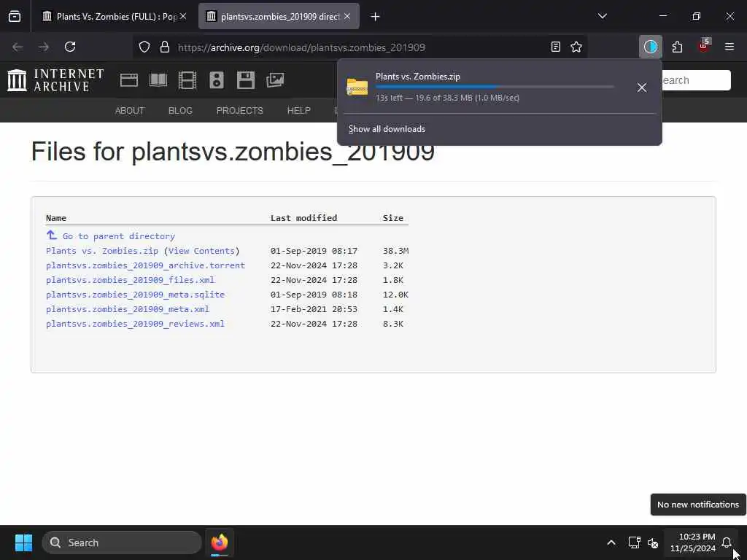Viewport: 747px width, 560px height.
Task: Open plantsvs.zombies_201909_reviews.xml link
Action: (x=135, y=324)
